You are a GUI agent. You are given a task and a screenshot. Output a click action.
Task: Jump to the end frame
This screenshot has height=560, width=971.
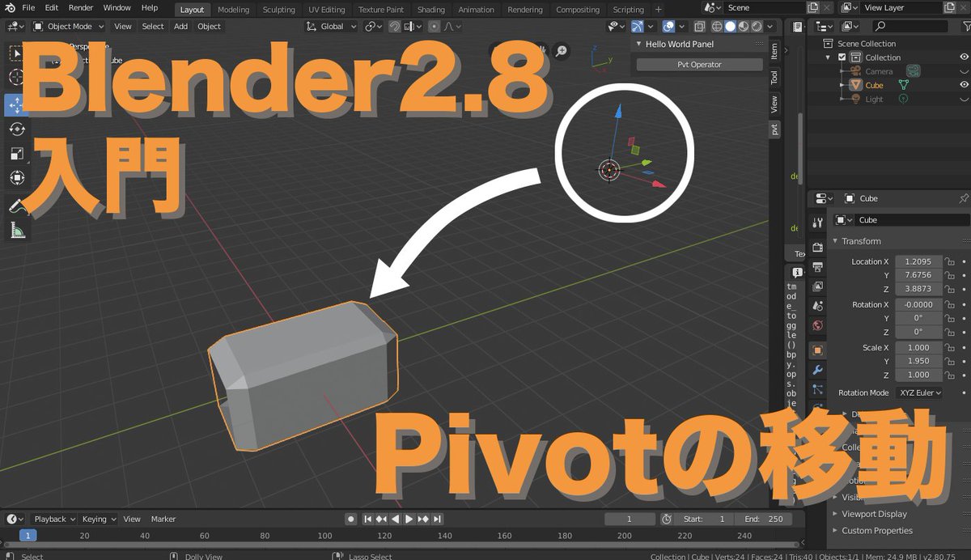[438, 519]
